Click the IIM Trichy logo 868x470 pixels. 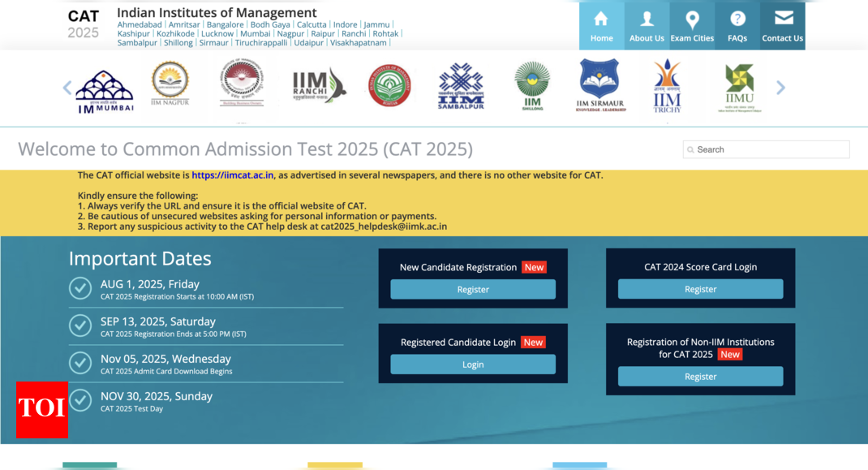(x=667, y=86)
